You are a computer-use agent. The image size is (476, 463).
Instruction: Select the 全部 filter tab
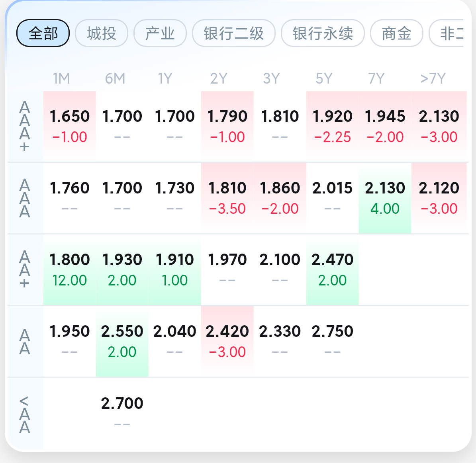(x=43, y=33)
